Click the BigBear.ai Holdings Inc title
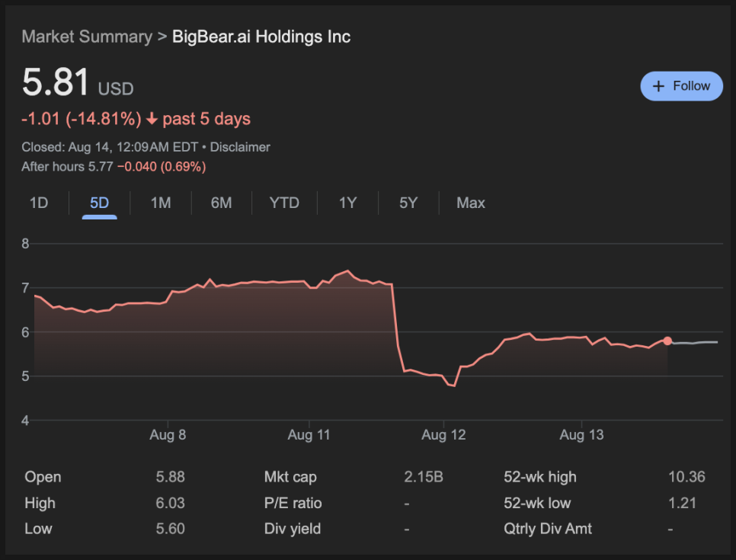Screen dimensions: 736x560 coord(261,37)
